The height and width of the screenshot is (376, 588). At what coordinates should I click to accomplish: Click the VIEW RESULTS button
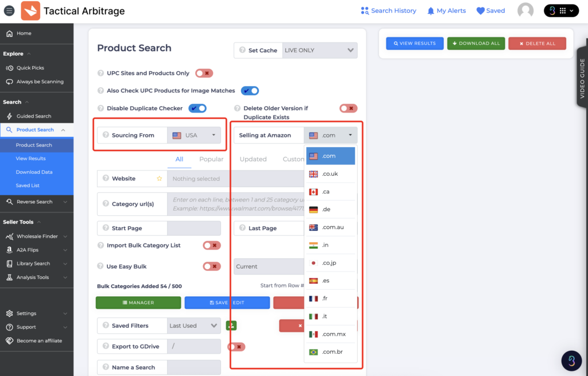[x=415, y=44]
